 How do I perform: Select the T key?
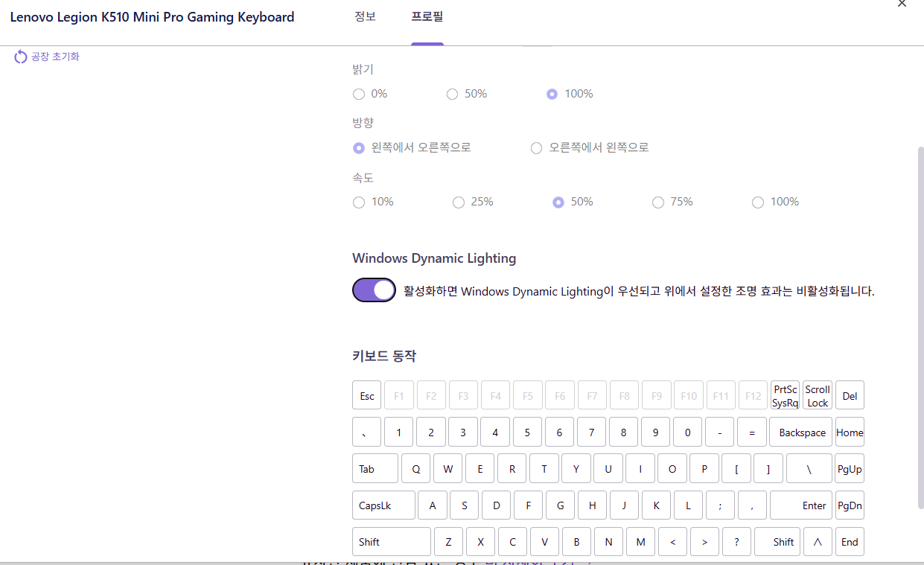point(544,468)
